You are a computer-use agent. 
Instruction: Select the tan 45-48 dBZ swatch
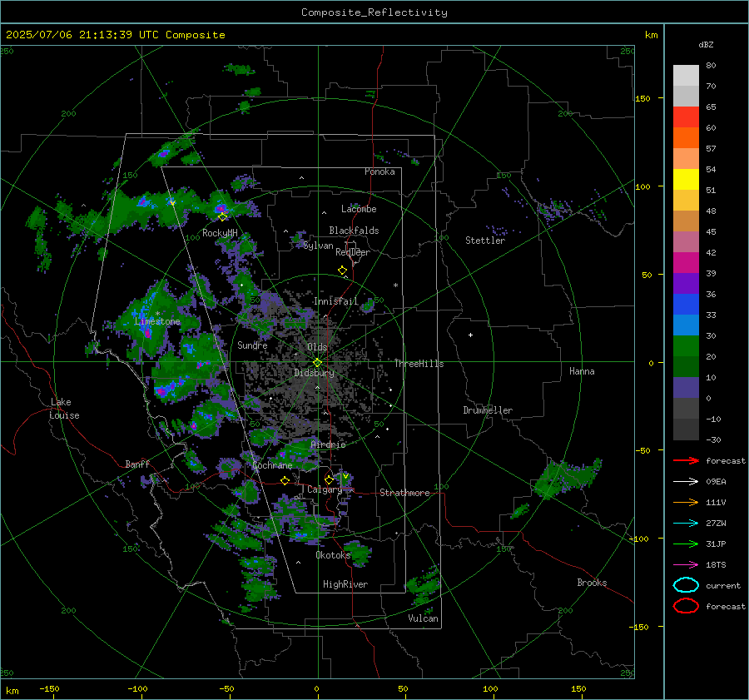click(686, 221)
